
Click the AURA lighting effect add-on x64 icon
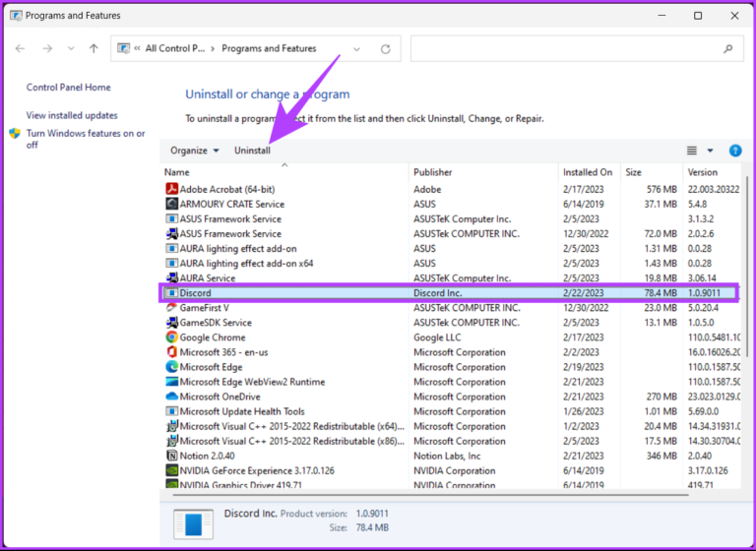(x=171, y=264)
